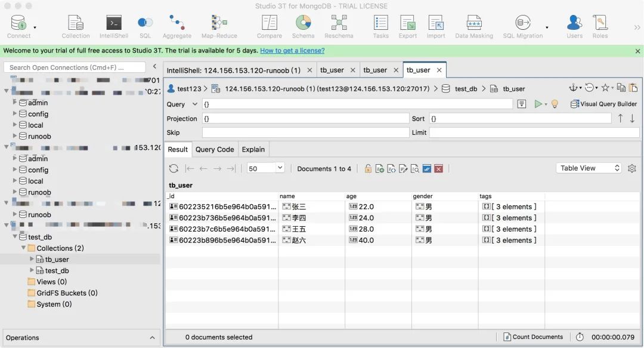Open the page size dropdown showing 50
The image size is (644, 348).
pos(266,168)
